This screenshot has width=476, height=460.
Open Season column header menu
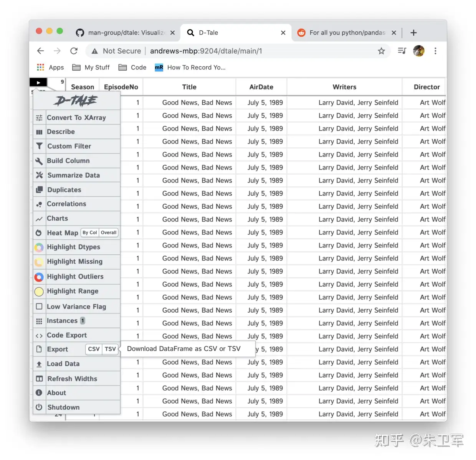pos(83,87)
